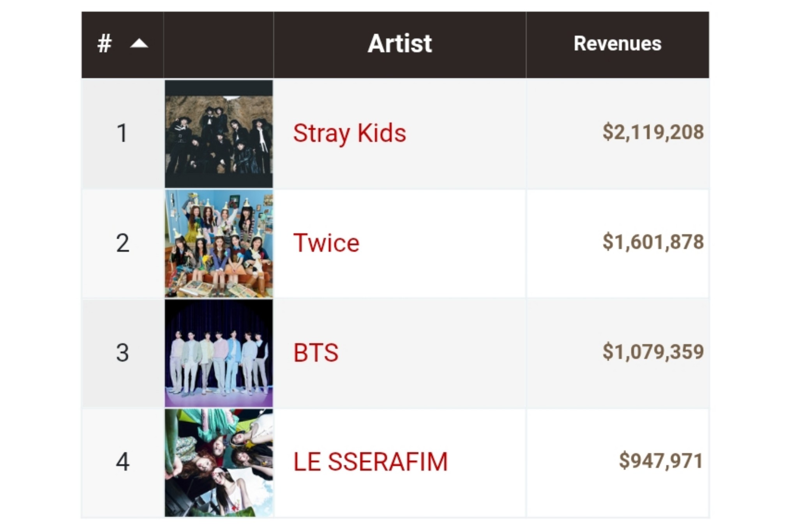The height and width of the screenshot is (532, 798).
Task: Open the BTS artist link
Action: point(316,353)
